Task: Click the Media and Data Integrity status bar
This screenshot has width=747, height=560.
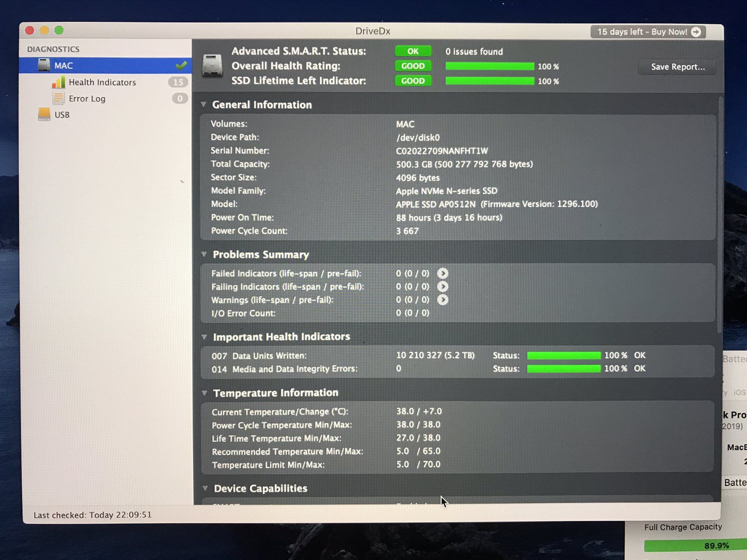Action: tap(564, 369)
